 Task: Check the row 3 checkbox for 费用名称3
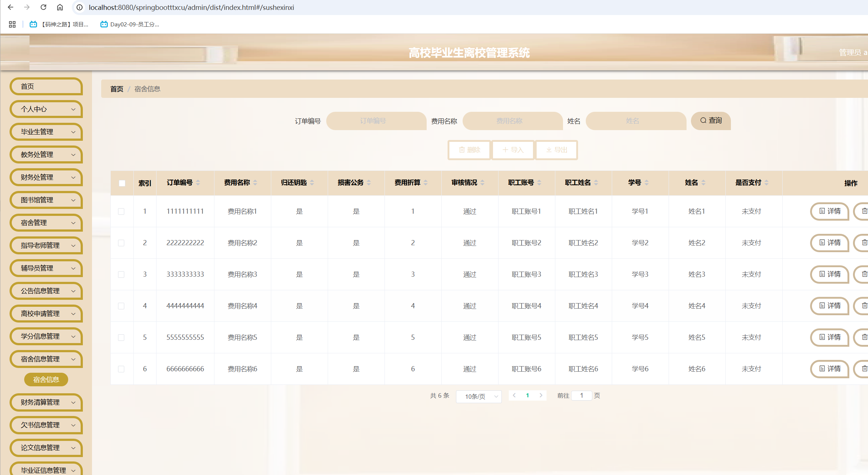tap(121, 275)
